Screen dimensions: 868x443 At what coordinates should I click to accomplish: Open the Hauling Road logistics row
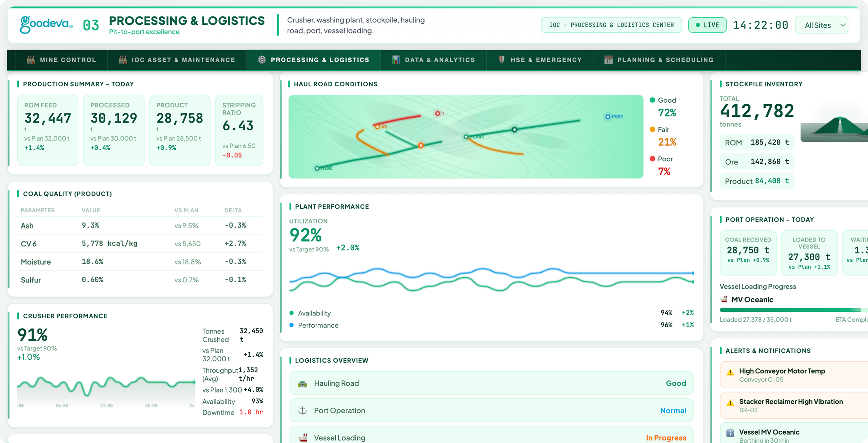coord(491,383)
